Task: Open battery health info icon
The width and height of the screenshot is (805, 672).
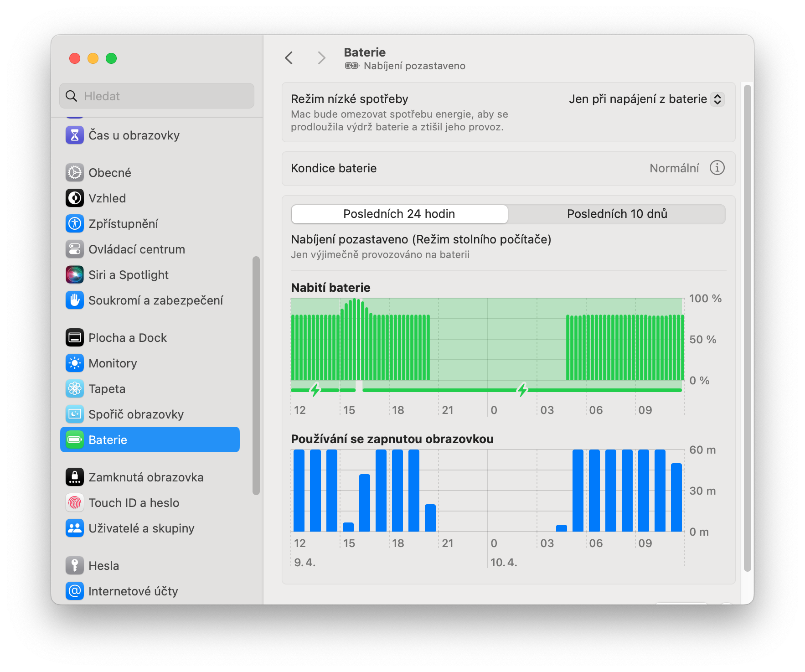Action: point(717,168)
